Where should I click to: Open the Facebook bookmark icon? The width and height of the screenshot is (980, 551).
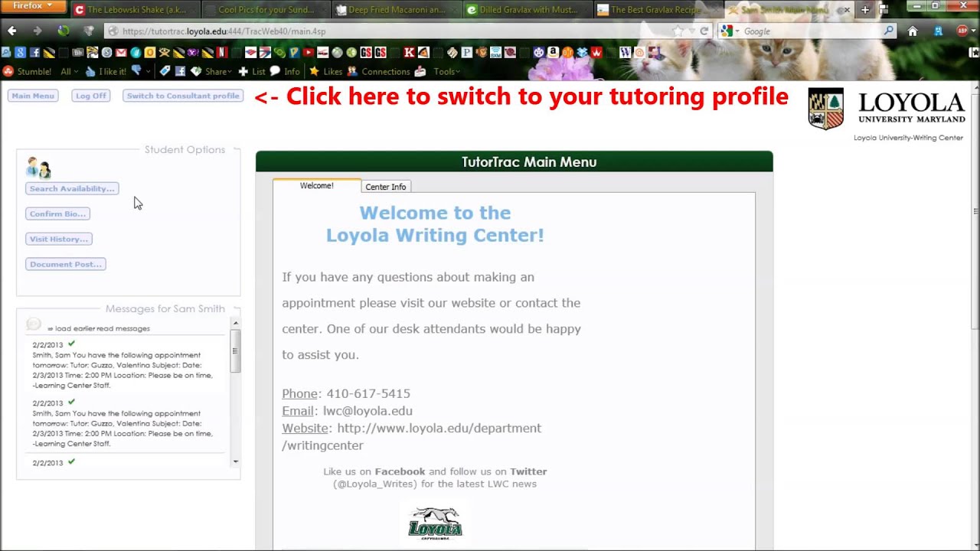(x=34, y=52)
